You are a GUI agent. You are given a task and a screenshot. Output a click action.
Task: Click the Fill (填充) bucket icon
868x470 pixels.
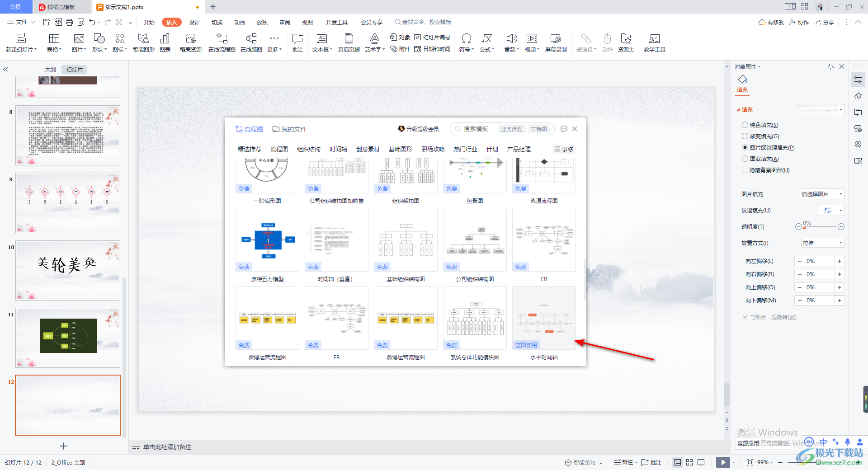(x=742, y=80)
